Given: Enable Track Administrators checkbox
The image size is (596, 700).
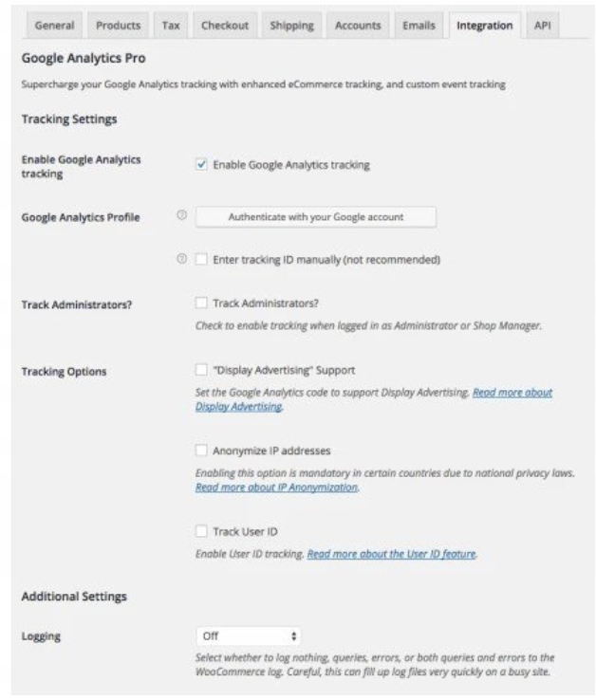Looking at the screenshot, I should (200, 304).
